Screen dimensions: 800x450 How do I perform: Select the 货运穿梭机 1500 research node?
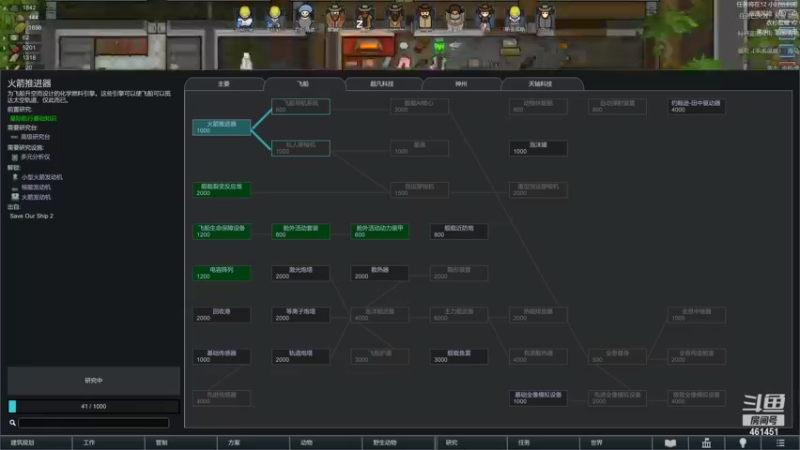tap(419, 190)
